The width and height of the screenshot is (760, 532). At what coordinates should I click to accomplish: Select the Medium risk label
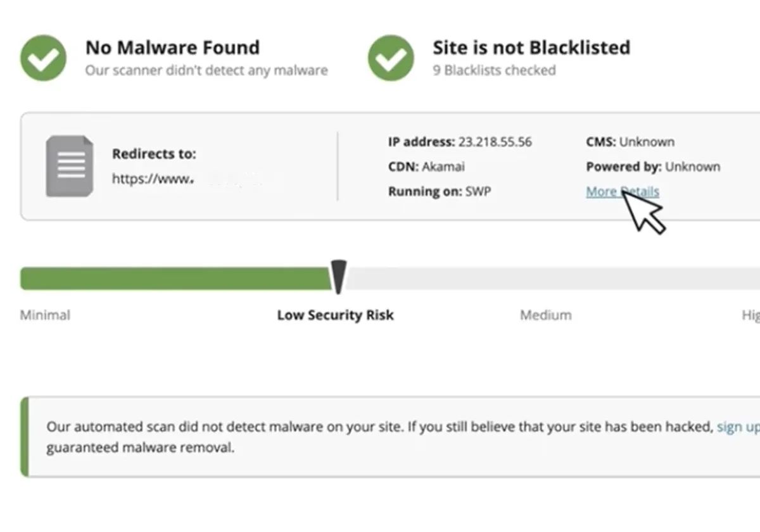(x=545, y=315)
